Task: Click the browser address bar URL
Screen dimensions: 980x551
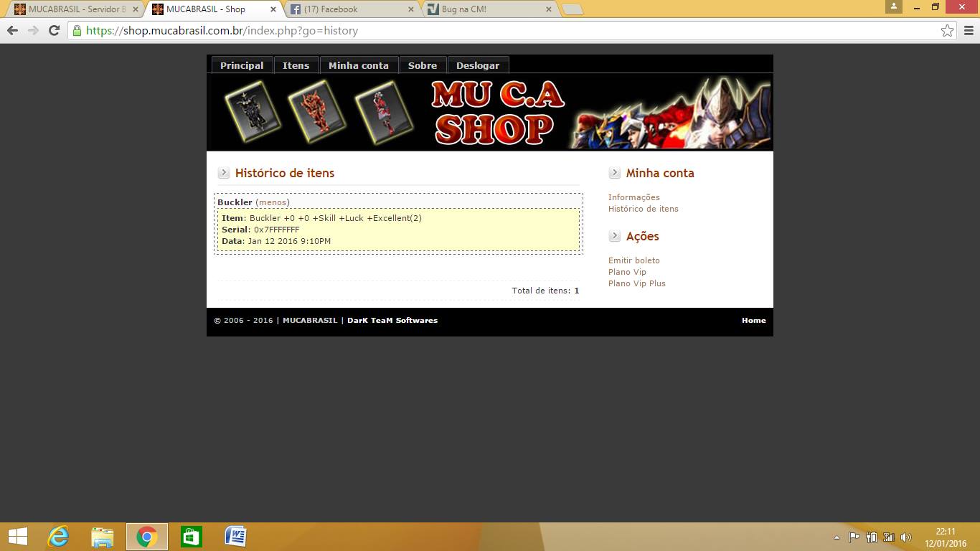Action: click(222, 31)
